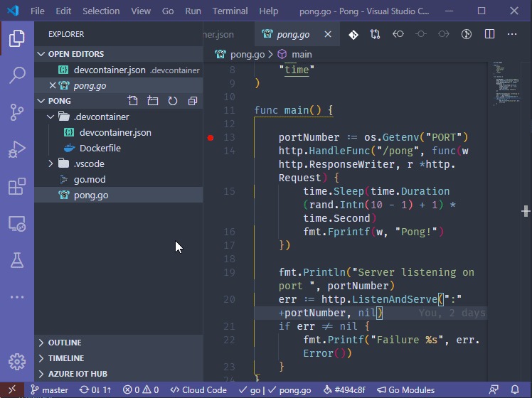Click the feedback icon in status bar

click(494, 390)
